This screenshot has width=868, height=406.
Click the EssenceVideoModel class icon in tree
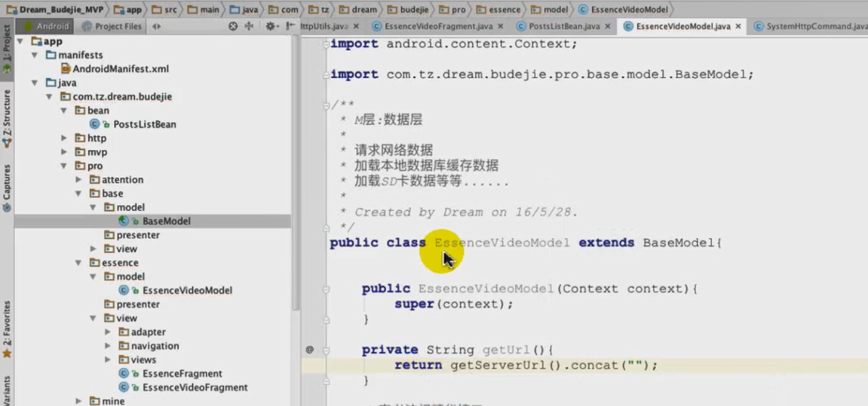point(124,290)
